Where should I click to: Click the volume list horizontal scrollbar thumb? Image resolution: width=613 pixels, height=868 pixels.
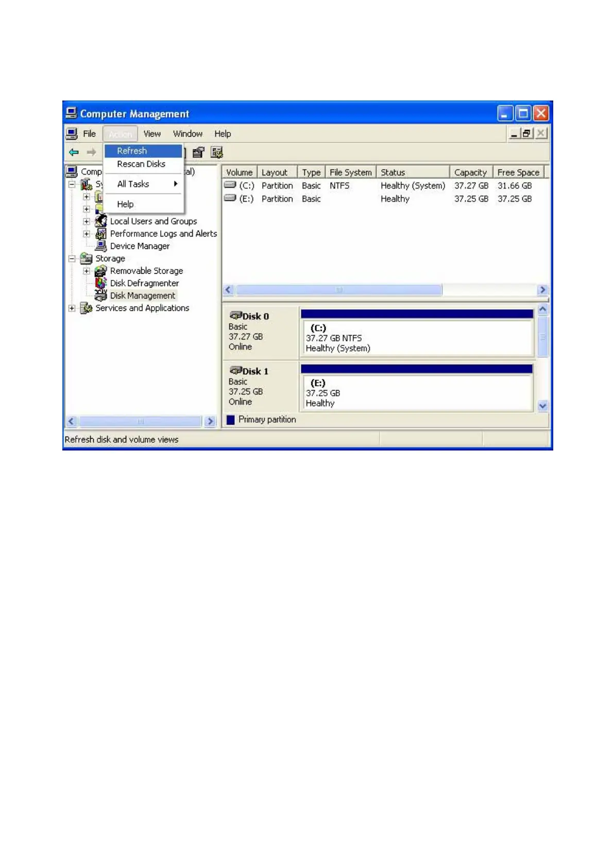[x=338, y=290]
